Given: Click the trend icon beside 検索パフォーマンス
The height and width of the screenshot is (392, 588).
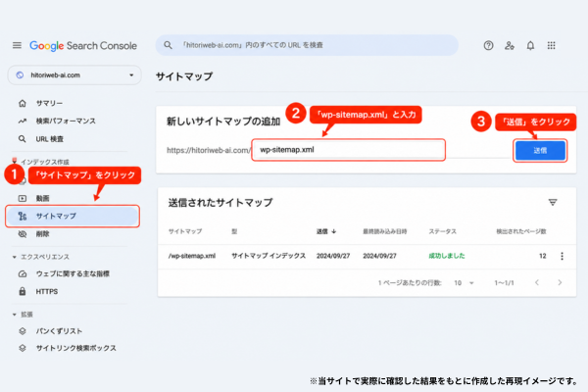Looking at the screenshot, I should [23, 122].
